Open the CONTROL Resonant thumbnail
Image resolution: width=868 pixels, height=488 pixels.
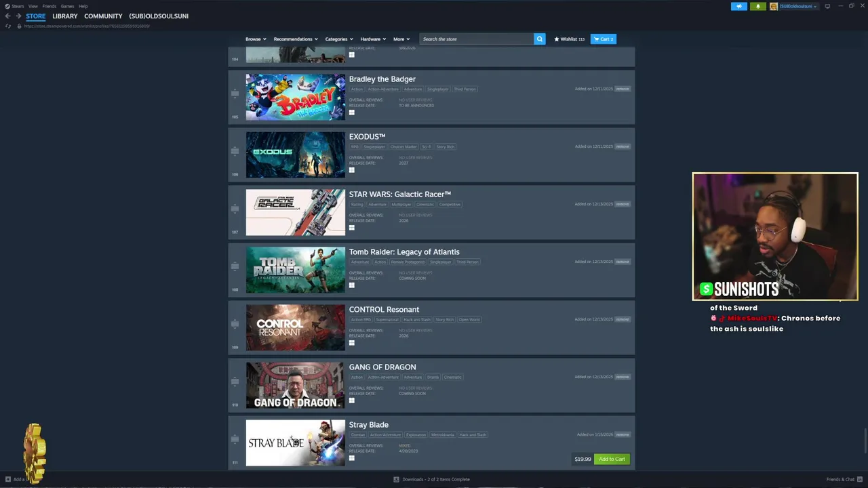[x=295, y=327]
